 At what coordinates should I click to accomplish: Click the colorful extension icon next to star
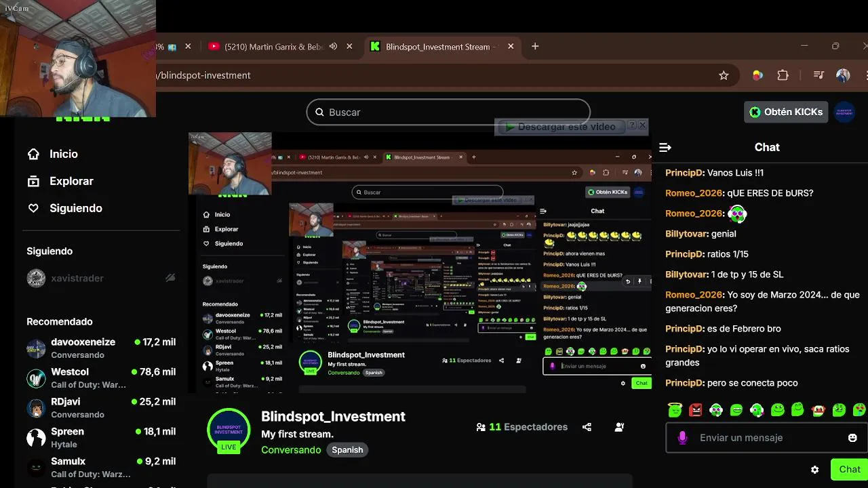click(x=758, y=75)
